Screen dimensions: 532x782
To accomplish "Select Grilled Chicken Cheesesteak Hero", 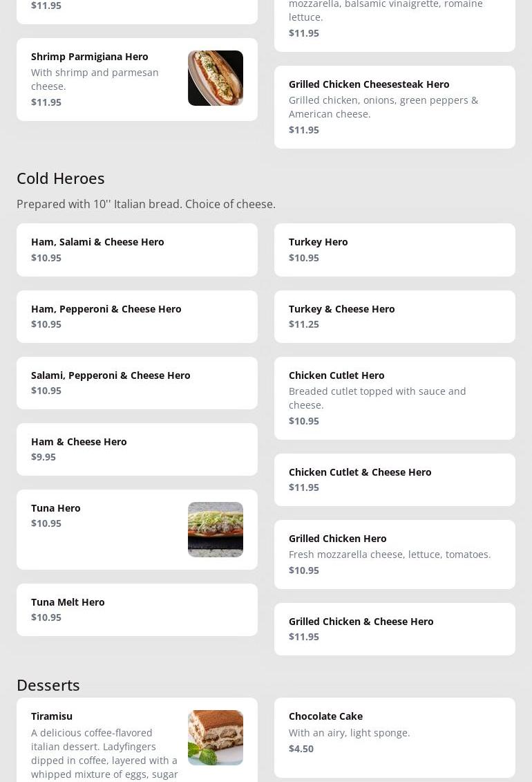I will coord(395,107).
